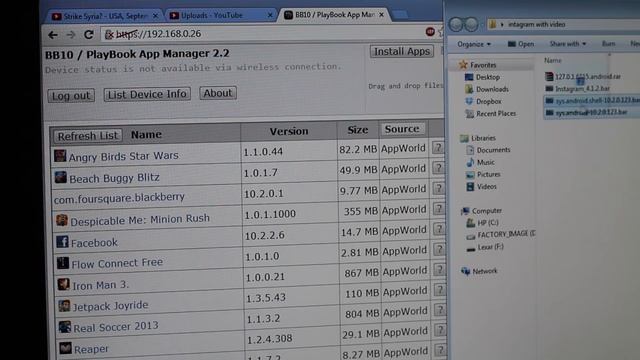Click the browser back arrow

53,35
